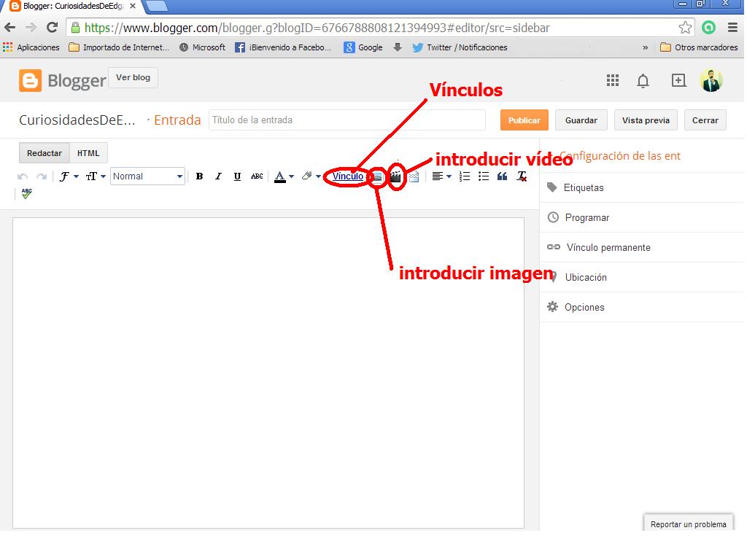This screenshot has height=560, width=747.
Task: Open text background color picker
Action: (x=311, y=176)
